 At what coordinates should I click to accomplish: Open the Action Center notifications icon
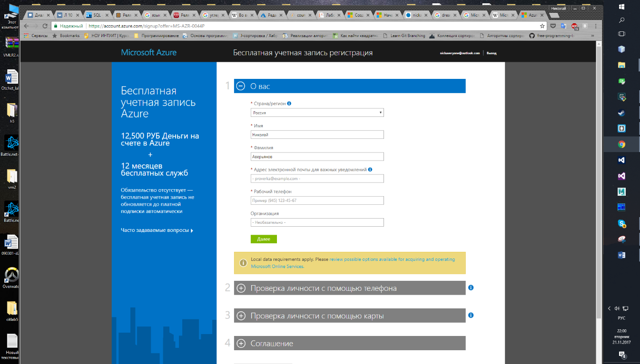622,355
